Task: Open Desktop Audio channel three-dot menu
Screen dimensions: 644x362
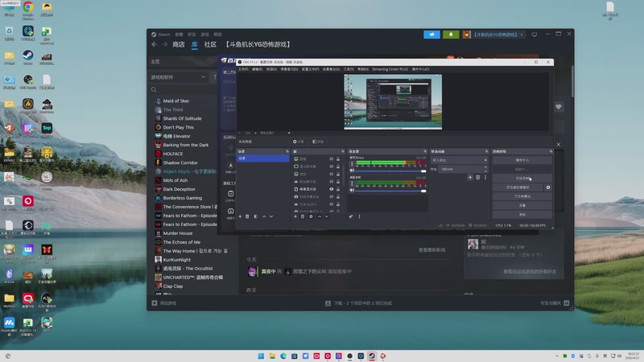Action: point(352,183)
